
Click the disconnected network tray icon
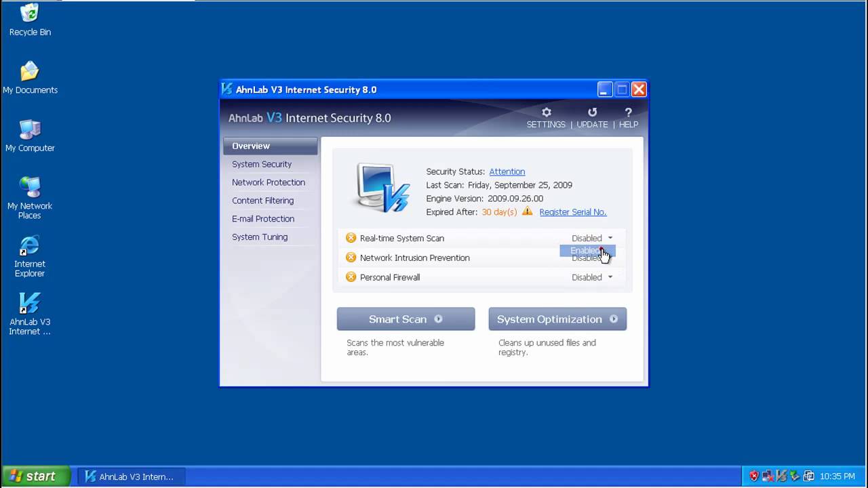click(x=768, y=476)
